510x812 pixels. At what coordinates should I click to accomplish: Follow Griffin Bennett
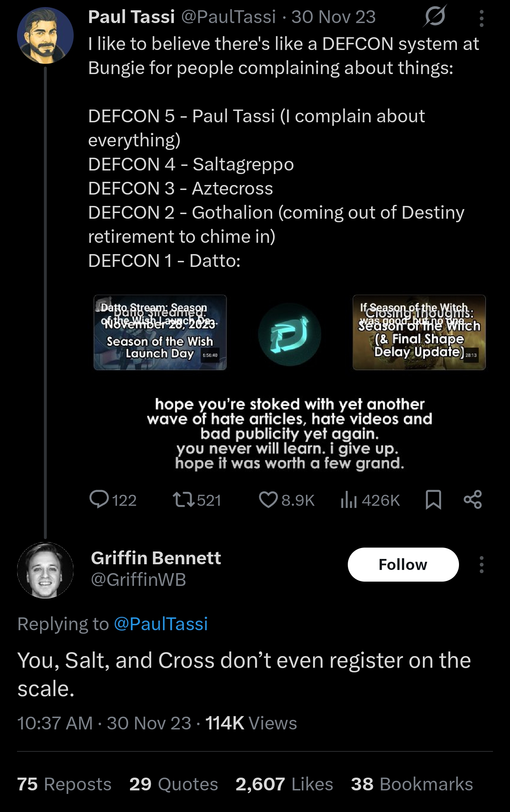point(403,565)
